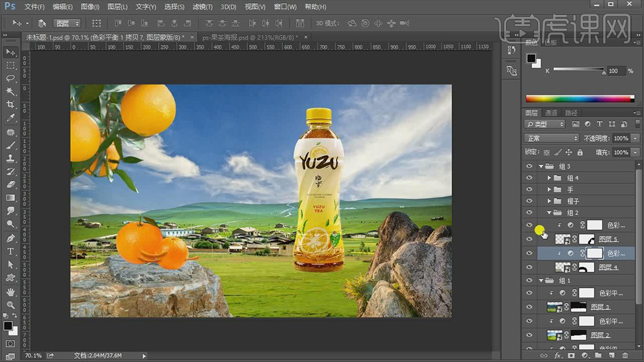Pick the Crop tool
Image resolution: width=644 pixels, height=362 pixels.
pos(10,105)
